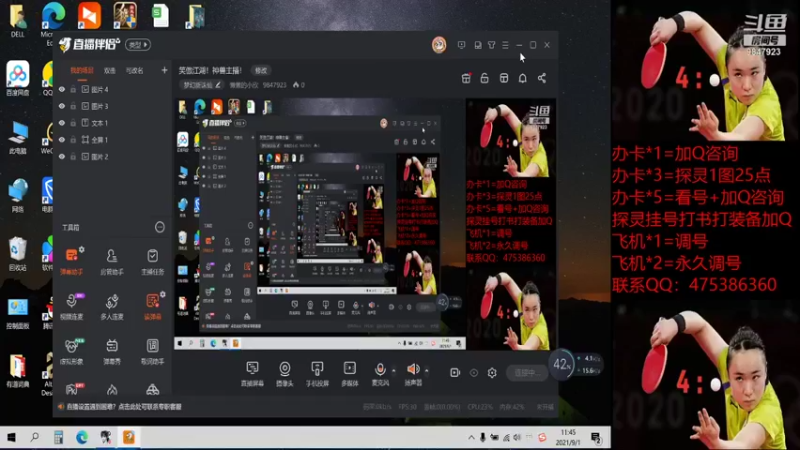800x450 pixels.
Task: Click the start streaming button
Action: point(527,373)
